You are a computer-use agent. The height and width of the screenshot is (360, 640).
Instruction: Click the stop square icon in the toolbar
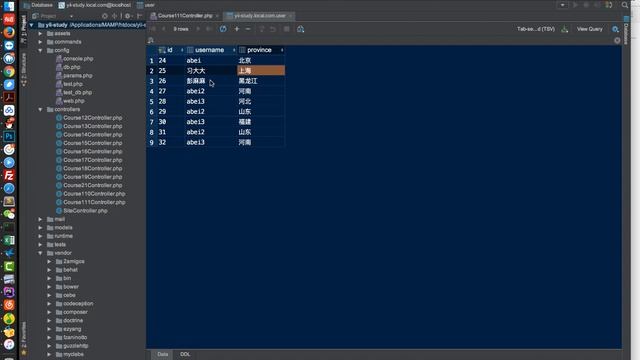[287, 29]
